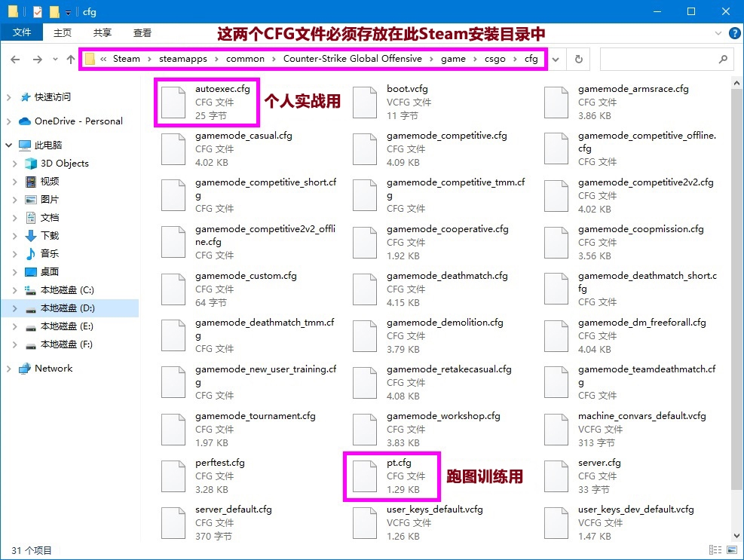The image size is (744, 560).
Task: Click steamapps in the address path
Action: pos(183,59)
